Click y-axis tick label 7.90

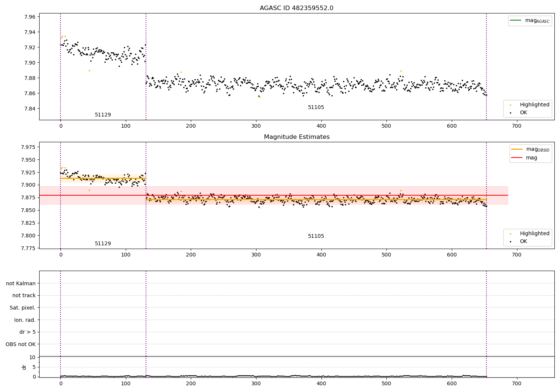click(29, 63)
